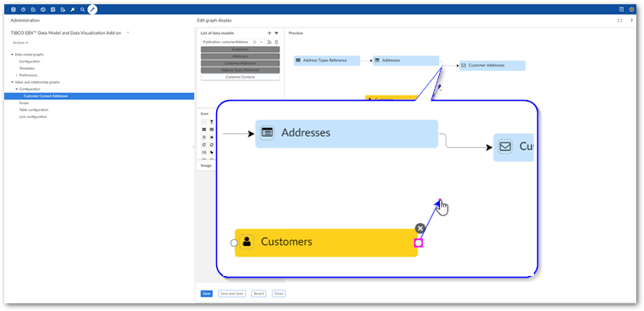Screen dimensions: 644x311
Task: Open the Administration wrench icon
Action: 73,9
